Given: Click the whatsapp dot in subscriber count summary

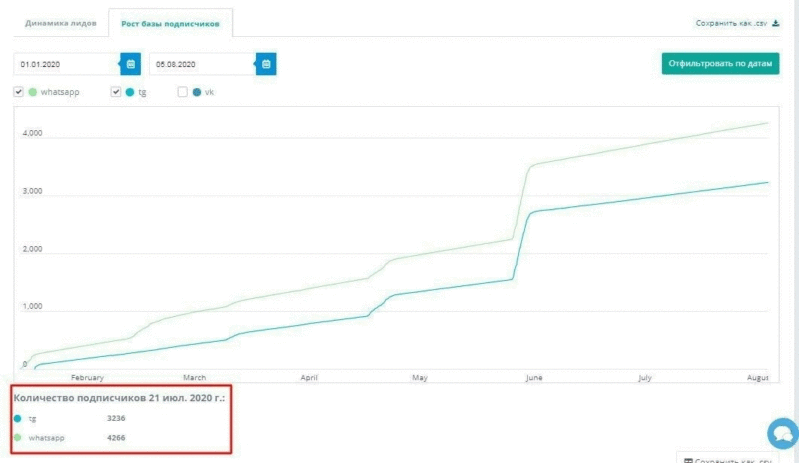Looking at the screenshot, I should [18, 438].
